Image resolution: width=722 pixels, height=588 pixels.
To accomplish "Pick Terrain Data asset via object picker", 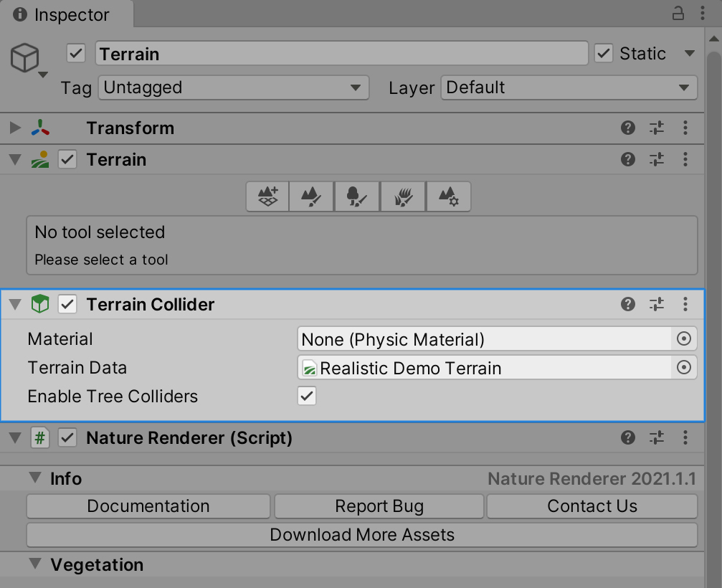I will (684, 368).
